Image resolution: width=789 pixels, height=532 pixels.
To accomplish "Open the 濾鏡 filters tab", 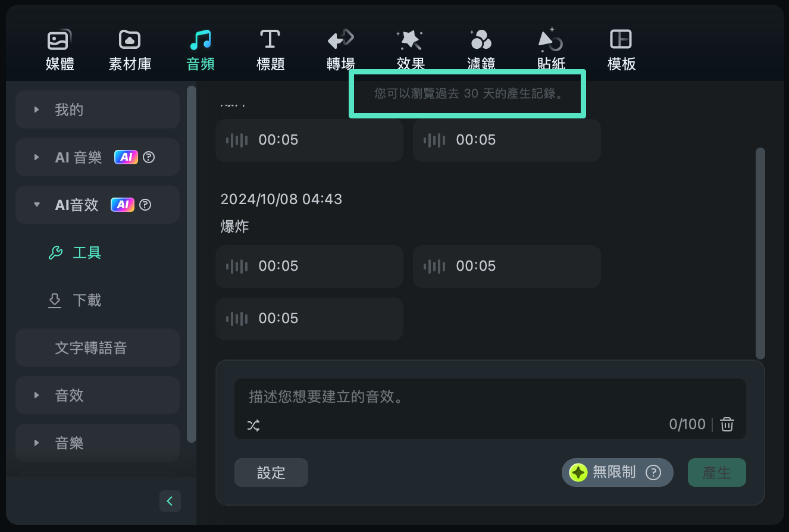I will (481, 50).
